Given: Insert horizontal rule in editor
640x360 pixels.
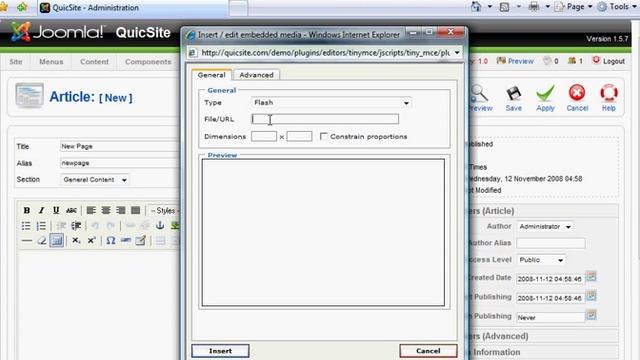Looking at the screenshot, I should click(x=27, y=241).
